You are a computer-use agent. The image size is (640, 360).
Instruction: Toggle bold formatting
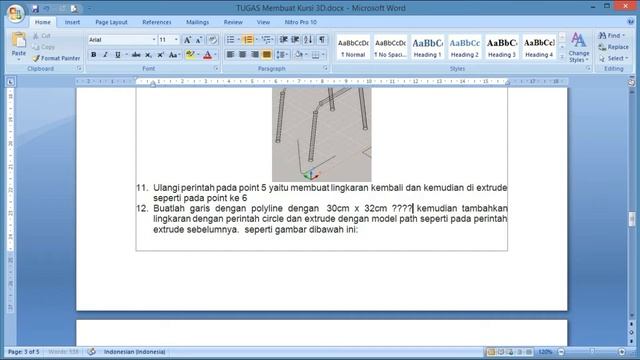[93, 55]
